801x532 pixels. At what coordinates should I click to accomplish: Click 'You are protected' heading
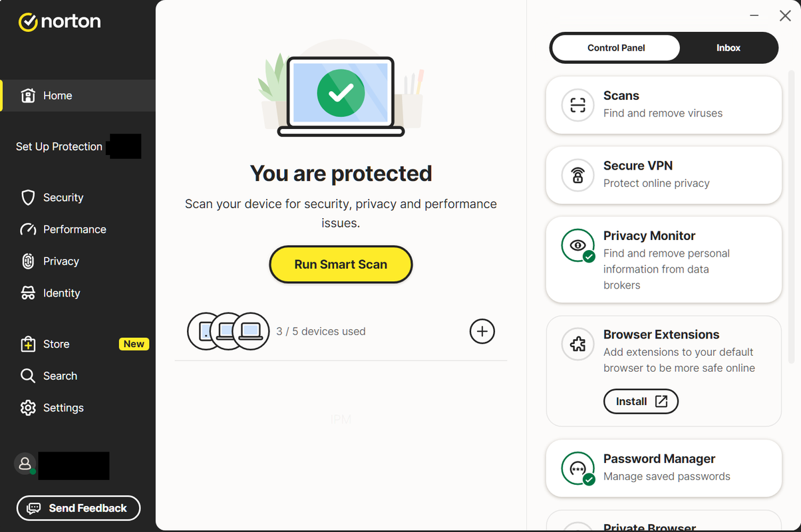point(341,174)
